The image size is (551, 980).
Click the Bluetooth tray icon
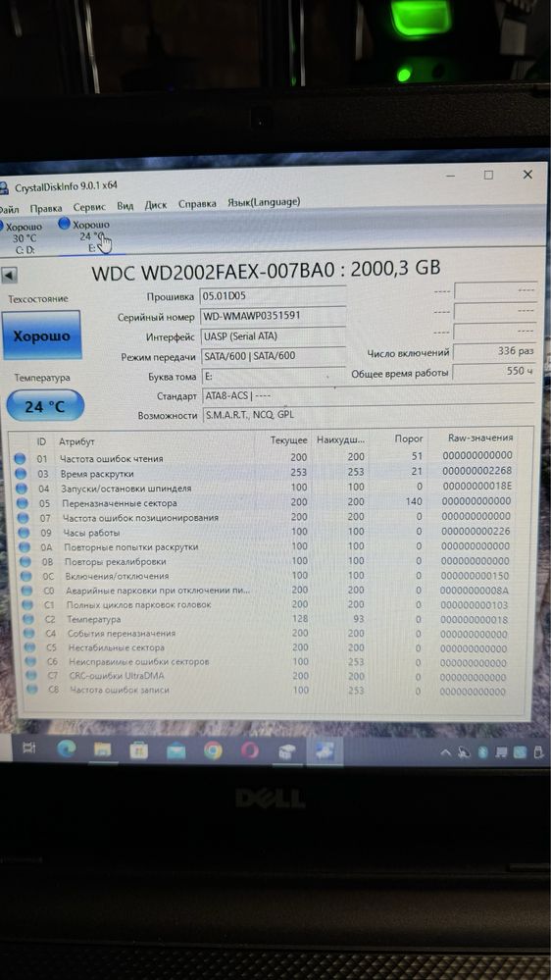[483, 751]
